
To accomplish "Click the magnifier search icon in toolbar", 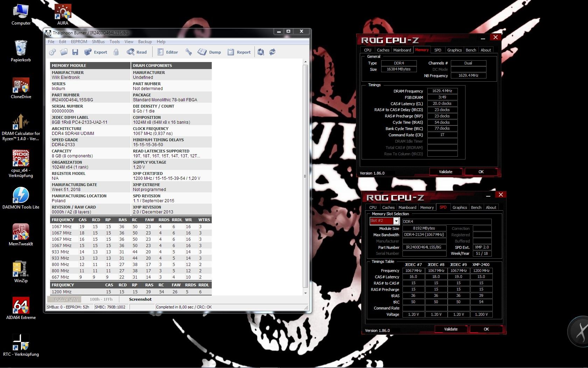I will tap(261, 52).
